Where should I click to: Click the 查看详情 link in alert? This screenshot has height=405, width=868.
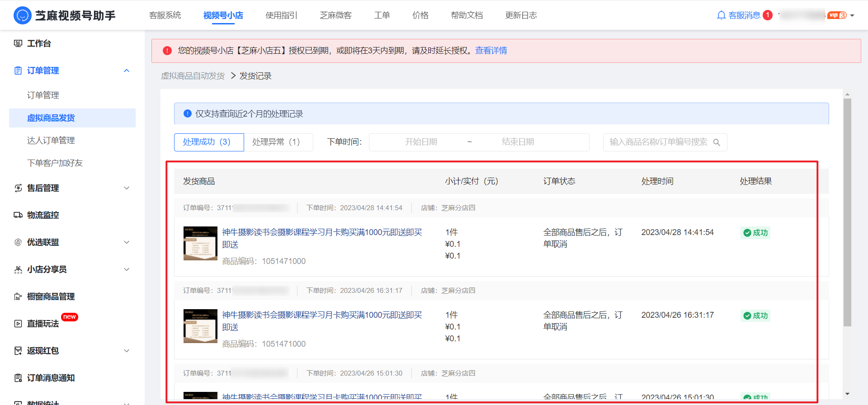tap(491, 51)
